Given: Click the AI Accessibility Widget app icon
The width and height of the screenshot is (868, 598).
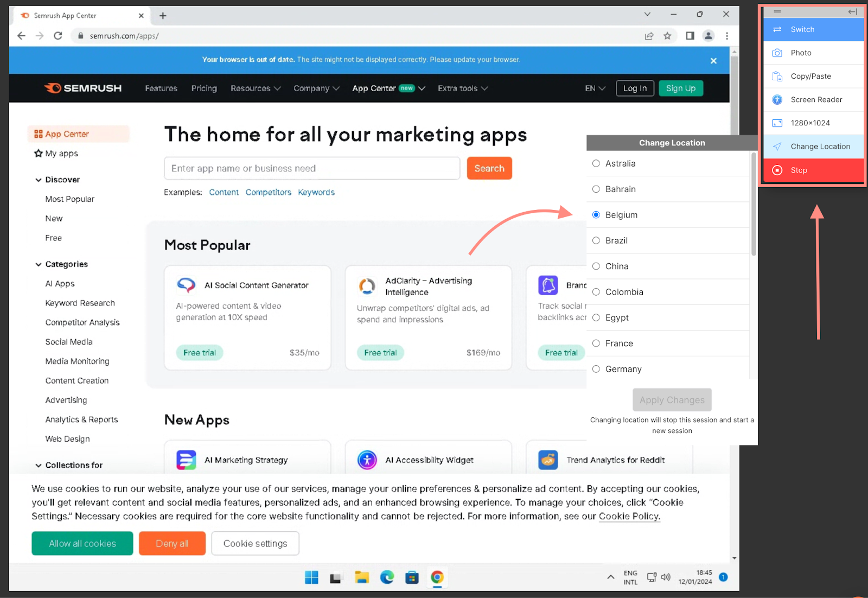Looking at the screenshot, I should [367, 460].
